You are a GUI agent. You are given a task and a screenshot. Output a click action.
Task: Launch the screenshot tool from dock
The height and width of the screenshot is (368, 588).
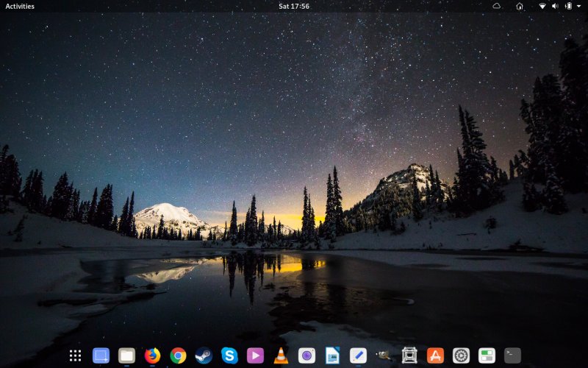(101, 355)
